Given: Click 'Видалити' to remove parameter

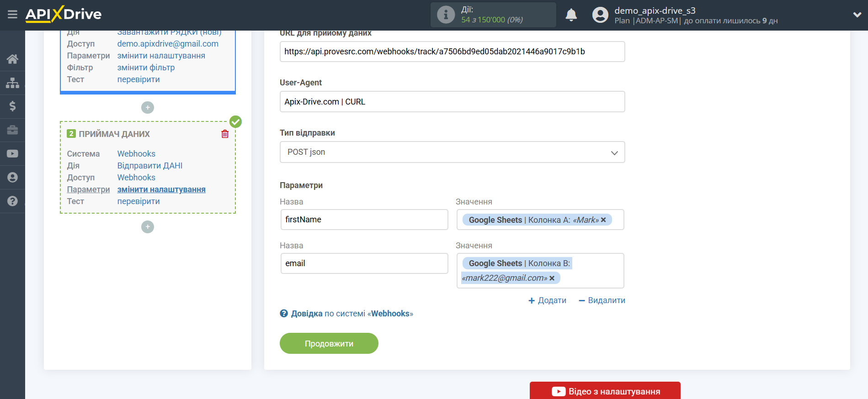Looking at the screenshot, I should pos(602,300).
